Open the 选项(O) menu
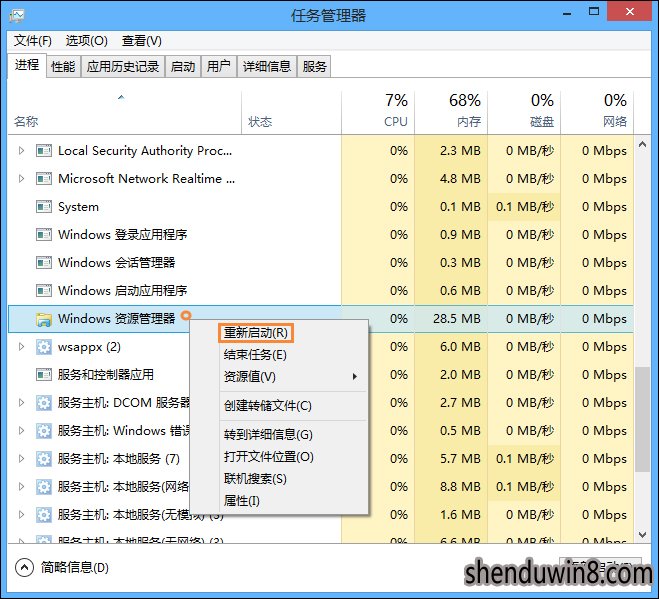 (x=87, y=41)
